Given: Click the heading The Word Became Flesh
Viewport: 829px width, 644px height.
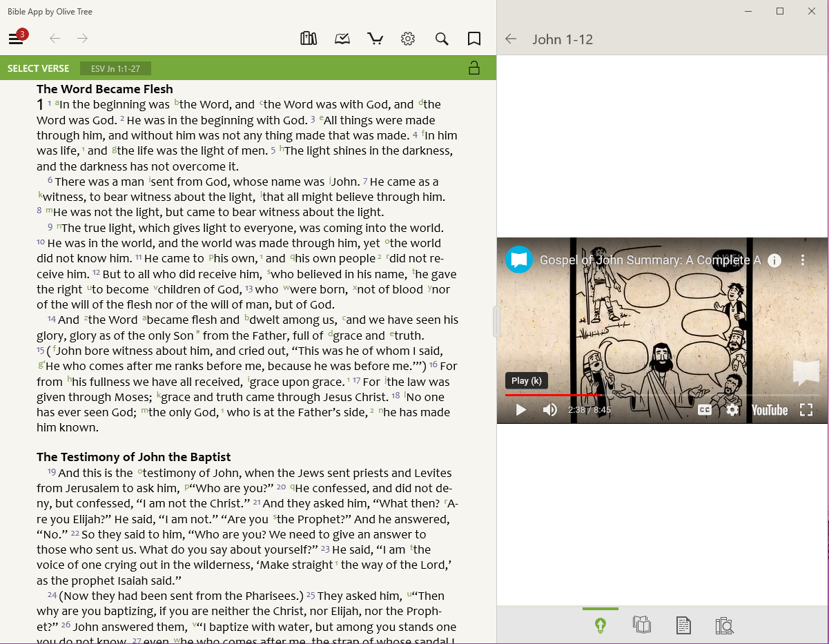Looking at the screenshot, I should [105, 89].
